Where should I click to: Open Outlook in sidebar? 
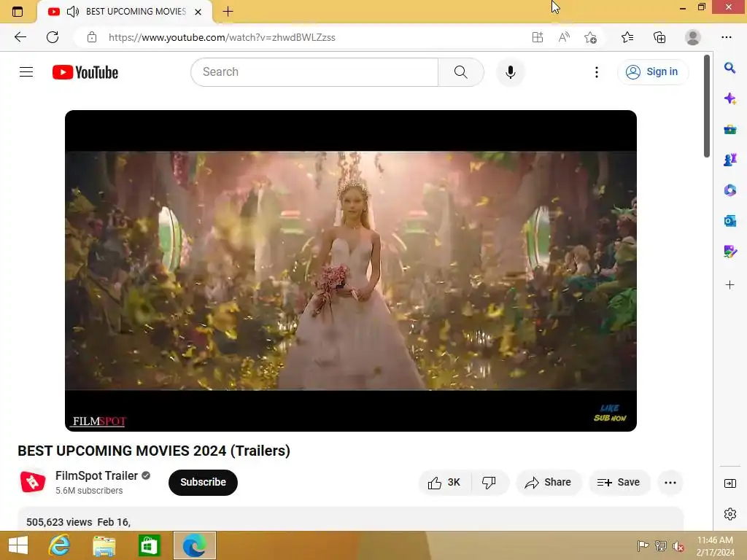click(x=729, y=221)
